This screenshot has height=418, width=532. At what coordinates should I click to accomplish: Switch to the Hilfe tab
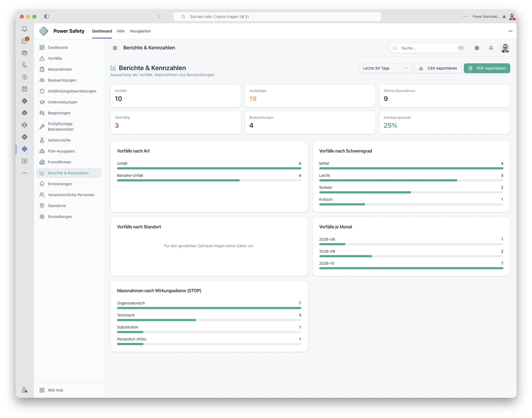pos(121,31)
